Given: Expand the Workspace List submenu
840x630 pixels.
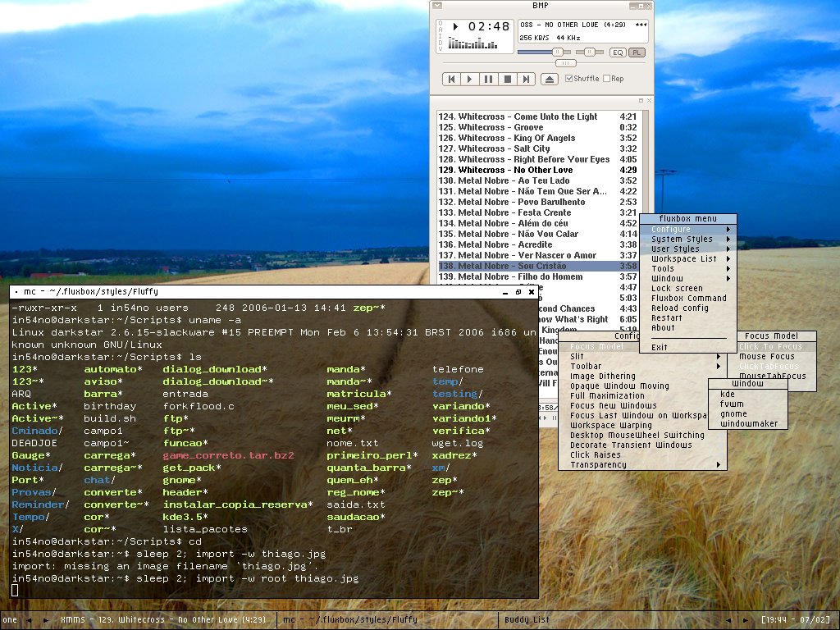Looking at the screenshot, I should (688, 258).
